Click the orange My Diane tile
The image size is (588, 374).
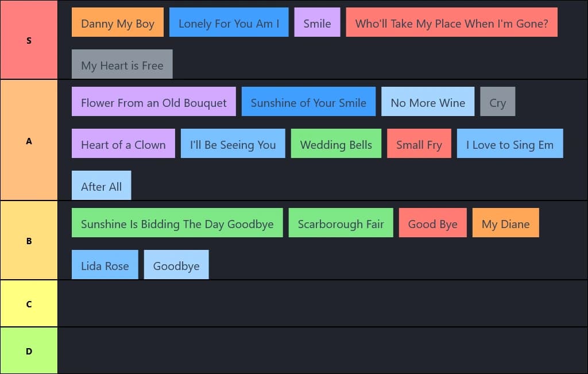coord(505,223)
